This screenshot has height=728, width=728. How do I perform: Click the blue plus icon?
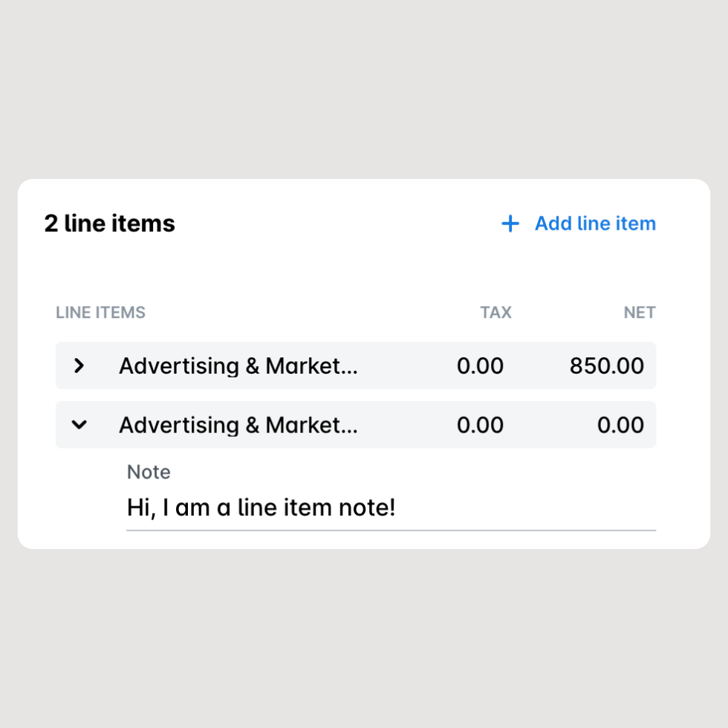[x=510, y=224]
